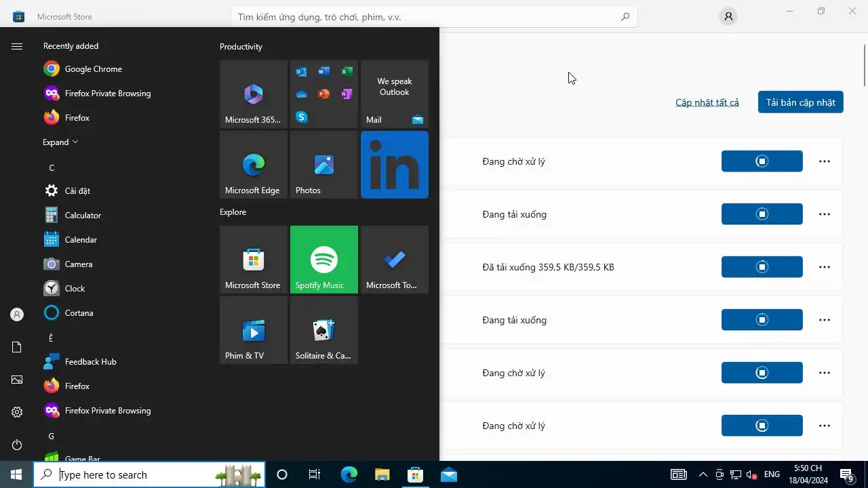Click the Productivity group header
The height and width of the screenshot is (488, 868).
(241, 47)
